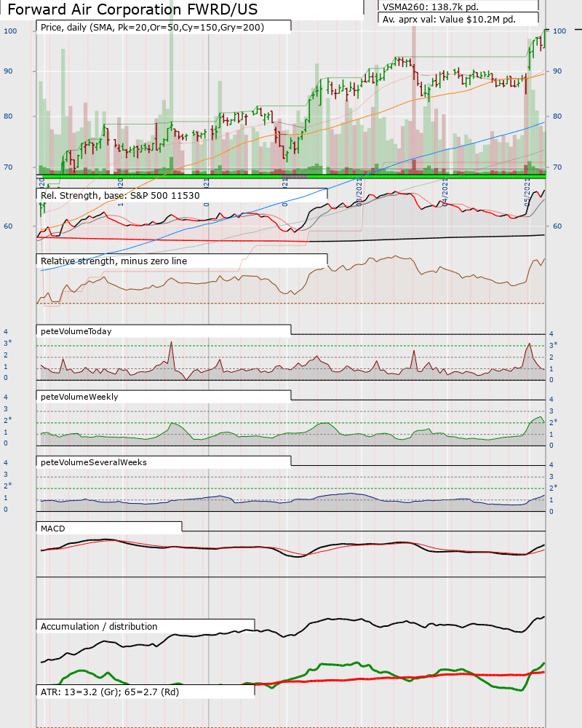
Task: Click the Av. aprx val $10.2M pd. label
Action: (x=450, y=20)
